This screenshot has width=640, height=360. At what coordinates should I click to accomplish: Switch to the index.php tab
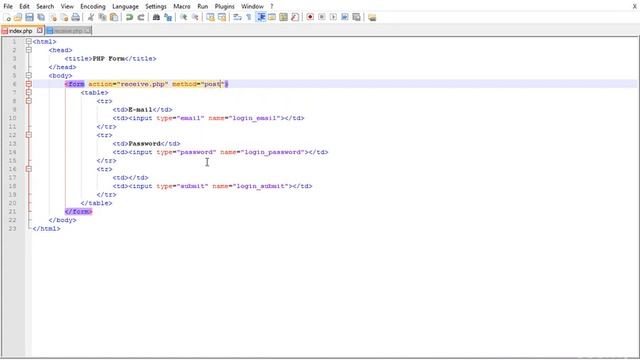pos(20,31)
